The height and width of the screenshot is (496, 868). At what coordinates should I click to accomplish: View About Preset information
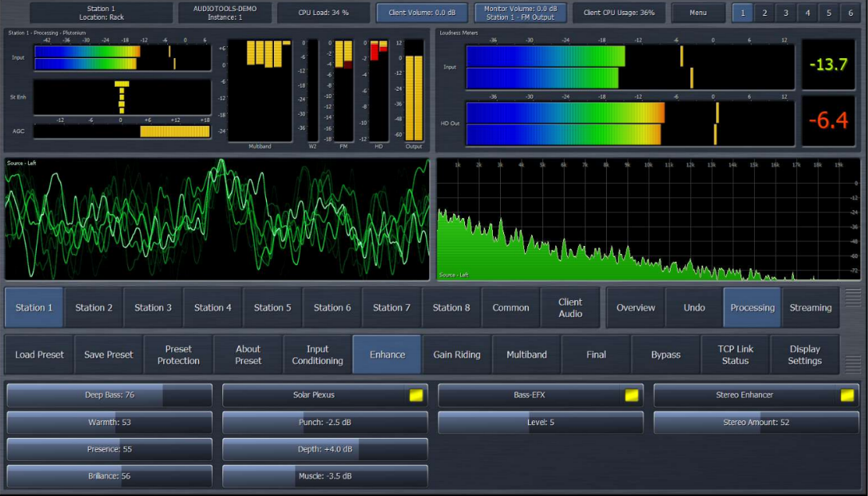248,354
